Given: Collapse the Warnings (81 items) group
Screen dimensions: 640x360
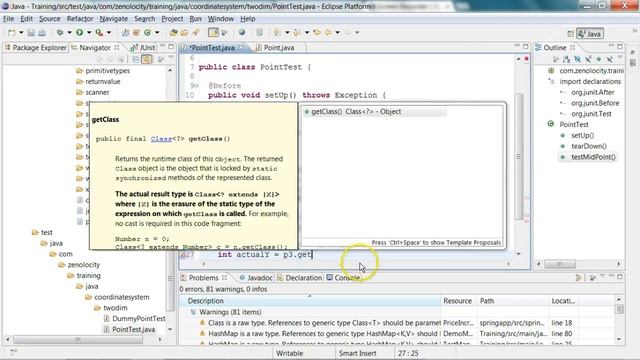Looking at the screenshot, I should tap(193, 312).
